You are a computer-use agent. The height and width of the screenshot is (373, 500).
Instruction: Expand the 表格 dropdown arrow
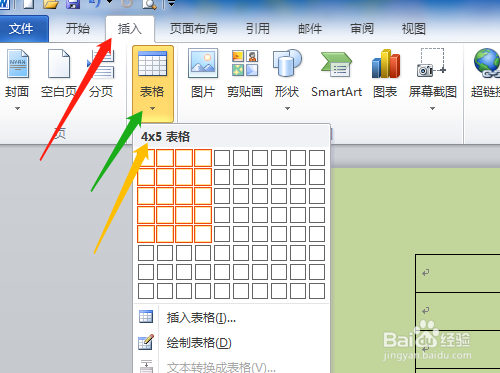click(152, 108)
